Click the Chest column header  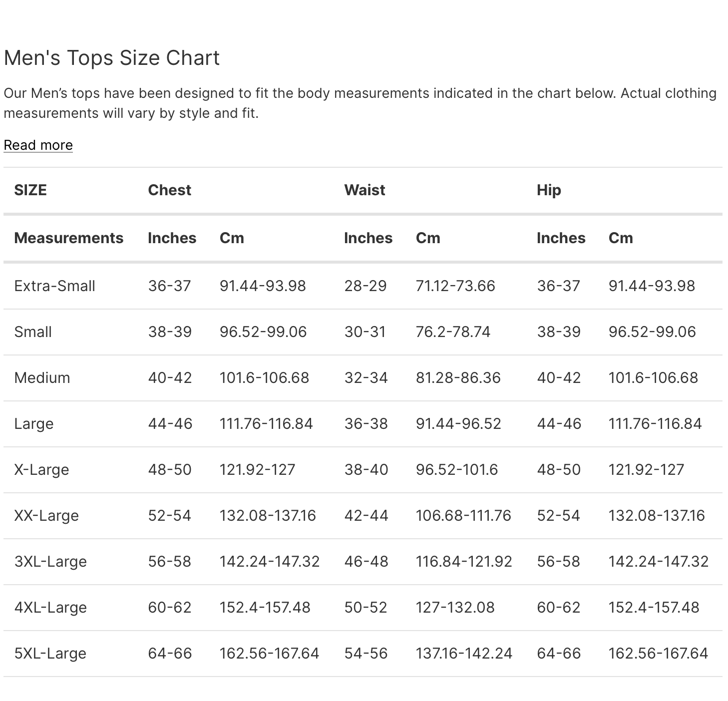pos(169,190)
